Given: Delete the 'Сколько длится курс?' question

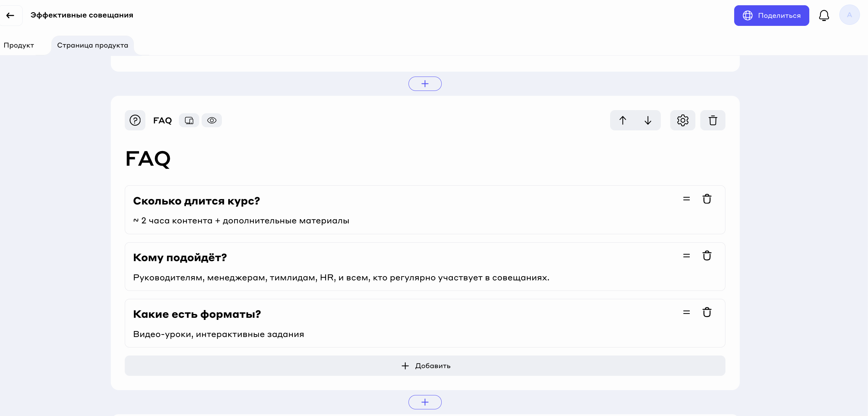Looking at the screenshot, I should point(707,199).
